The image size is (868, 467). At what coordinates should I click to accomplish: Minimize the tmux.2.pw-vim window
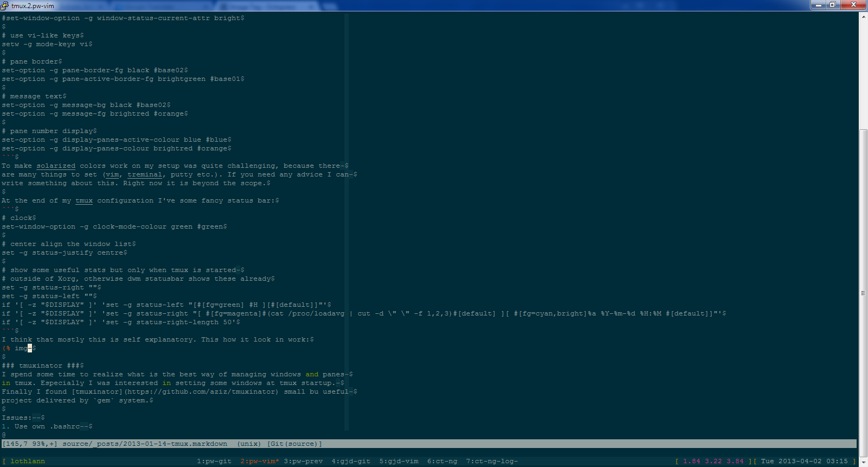(819, 4)
